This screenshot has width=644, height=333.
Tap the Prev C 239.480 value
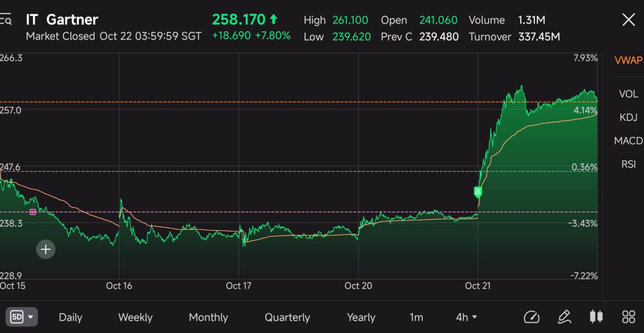[x=439, y=37]
